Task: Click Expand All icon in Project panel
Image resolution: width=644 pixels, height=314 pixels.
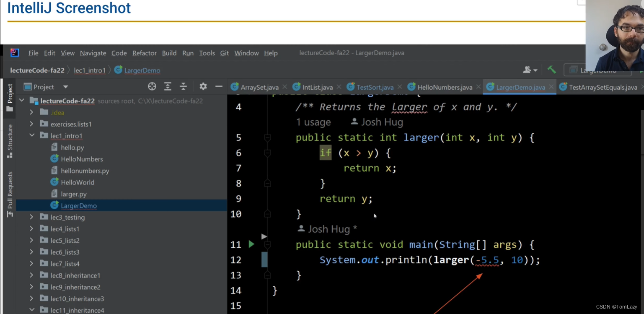Action: coord(168,86)
